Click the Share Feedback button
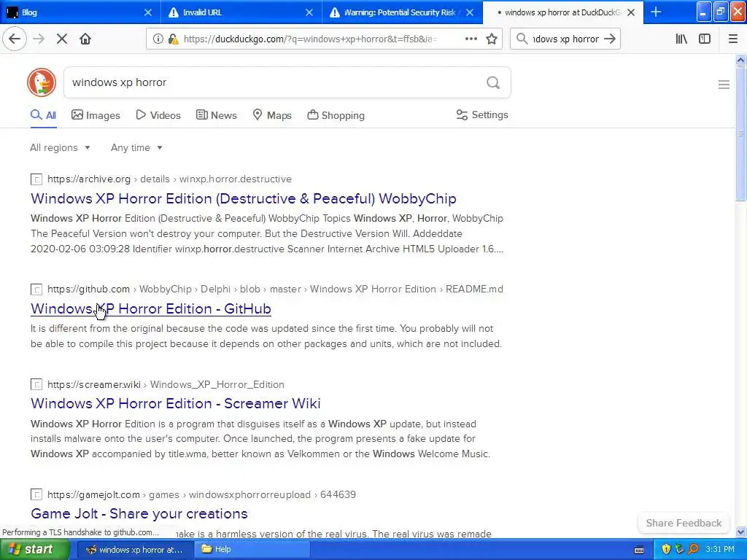The height and width of the screenshot is (560, 747). click(x=684, y=523)
